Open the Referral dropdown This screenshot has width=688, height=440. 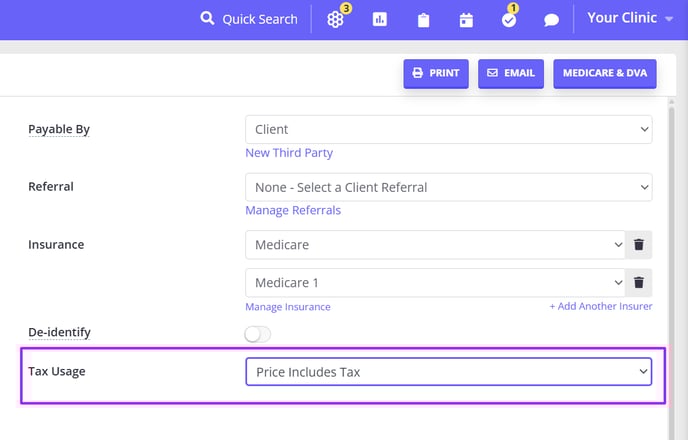click(x=448, y=187)
